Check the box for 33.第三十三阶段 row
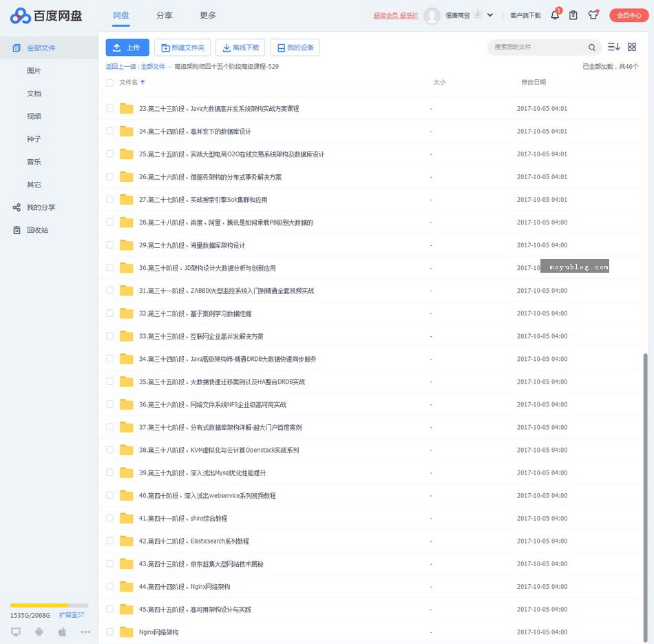Screen dimensions: 654x644 pyautogui.click(x=109, y=336)
